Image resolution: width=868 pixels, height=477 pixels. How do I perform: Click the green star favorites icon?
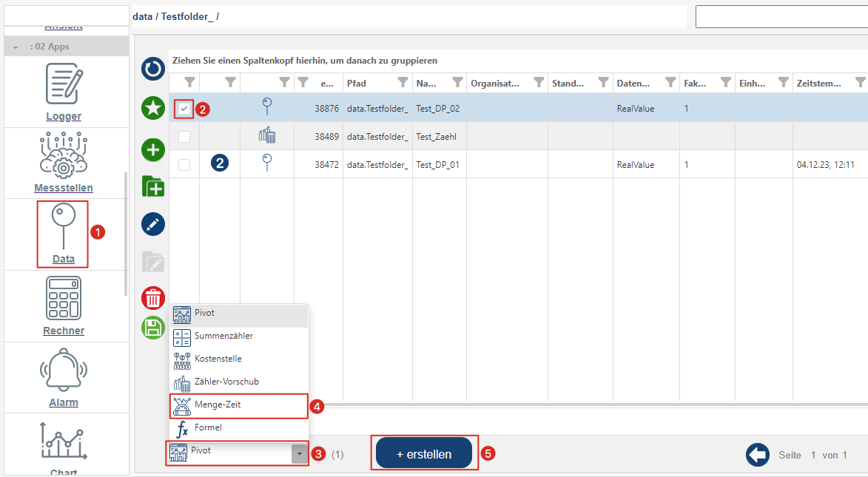tap(153, 109)
